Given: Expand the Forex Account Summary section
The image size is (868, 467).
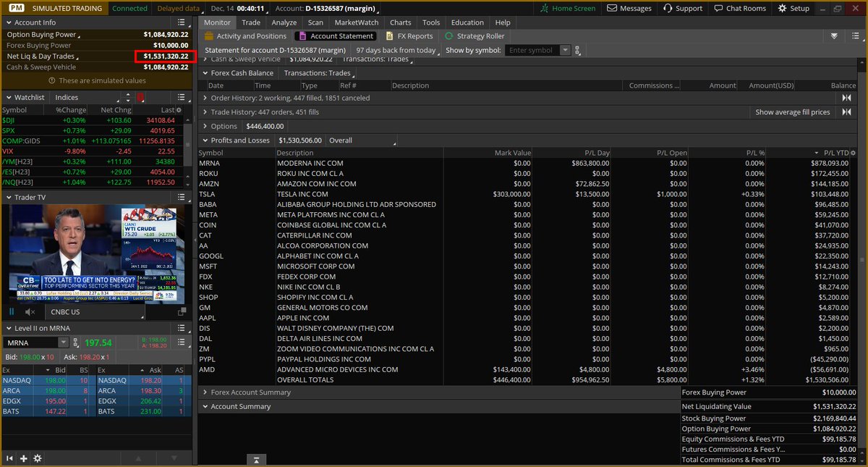Looking at the screenshot, I should (x=205, y=392).
